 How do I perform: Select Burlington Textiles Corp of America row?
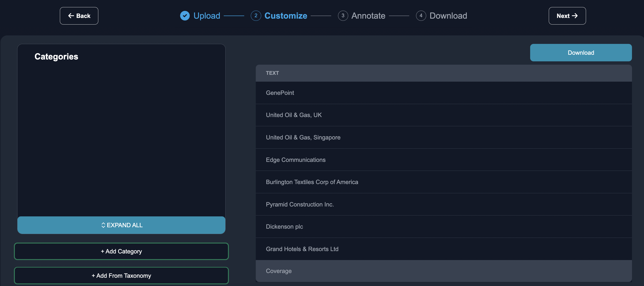(443, 182)
